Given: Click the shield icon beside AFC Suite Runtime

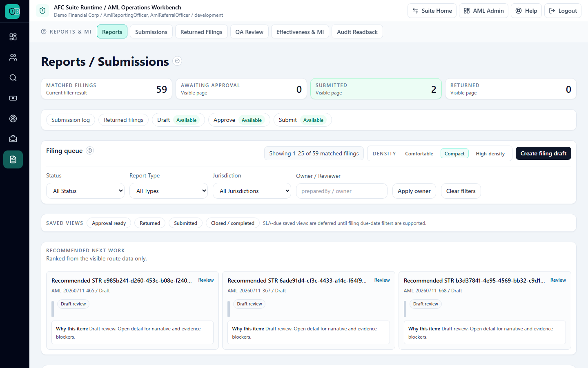Looking at the screenshot, I should [x=42, y=11].
